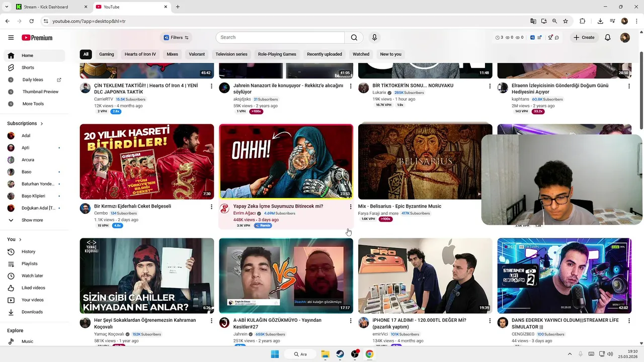The image size is (644, 362).
Task: Go back in the browser
Action: tap(7, 21)
